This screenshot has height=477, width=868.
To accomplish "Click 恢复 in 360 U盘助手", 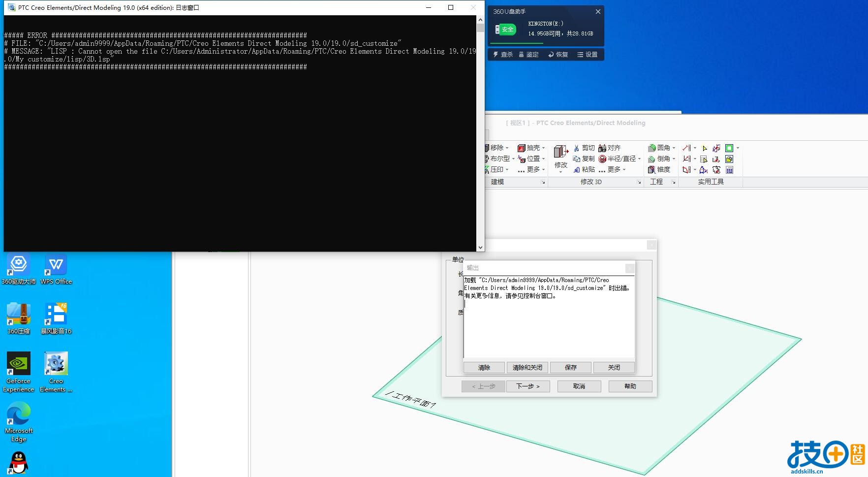I will tap(558, 55).
